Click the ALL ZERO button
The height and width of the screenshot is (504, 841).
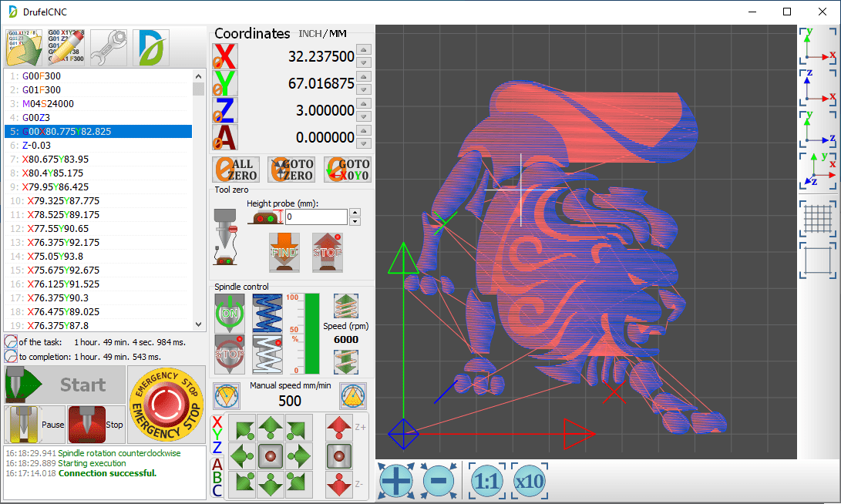[236, 170]
